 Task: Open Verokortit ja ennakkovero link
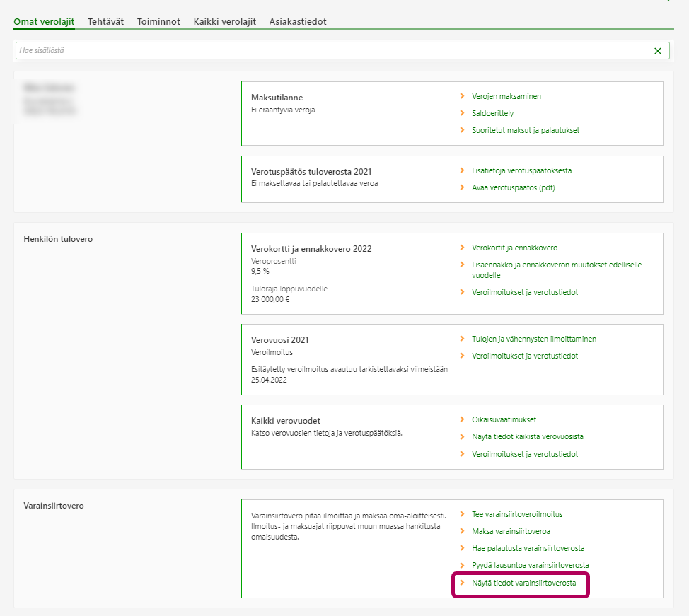tap(514, 248)
